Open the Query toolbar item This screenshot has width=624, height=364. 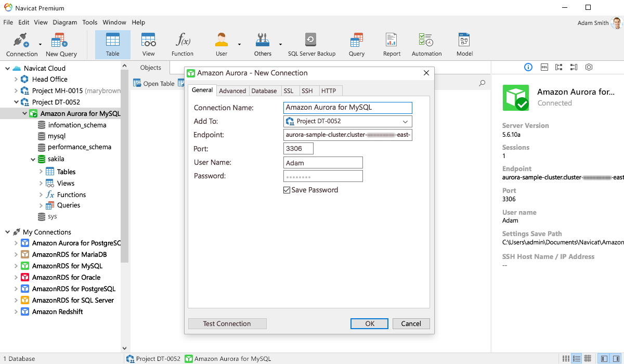357,45
